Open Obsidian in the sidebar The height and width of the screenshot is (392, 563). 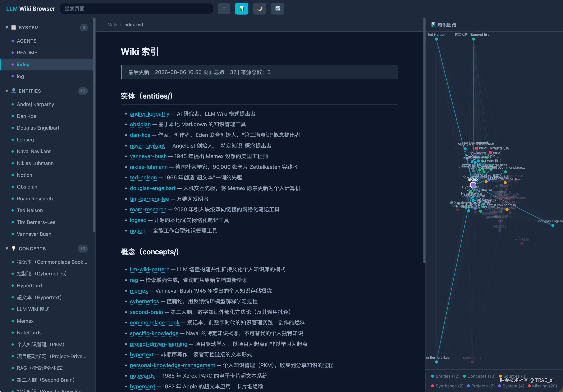click(47, 187)
